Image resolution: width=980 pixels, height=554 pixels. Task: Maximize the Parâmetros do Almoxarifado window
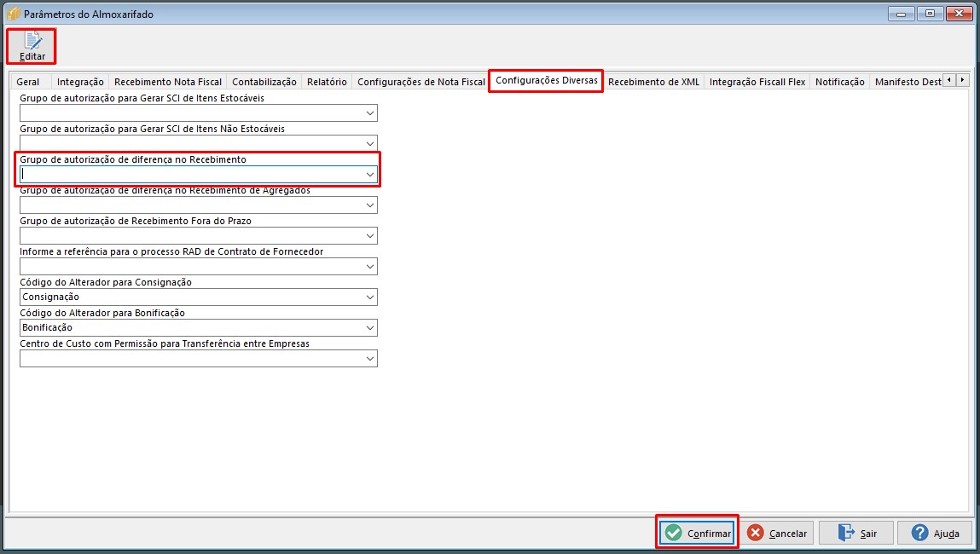tap(930, 14)
